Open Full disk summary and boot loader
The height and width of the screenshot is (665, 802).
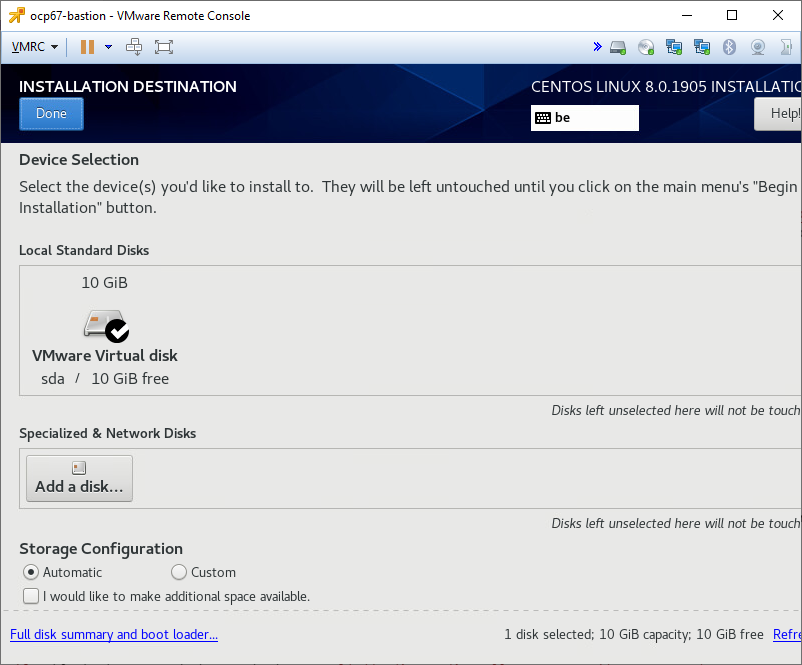click(x=114, y=634)
